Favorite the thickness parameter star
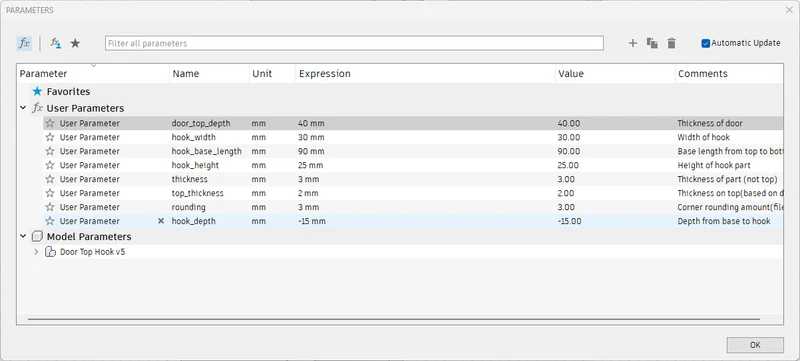Image resolution: width=800 pixels, height=361 pixels. pyautogui.click(x=49, y=179)
